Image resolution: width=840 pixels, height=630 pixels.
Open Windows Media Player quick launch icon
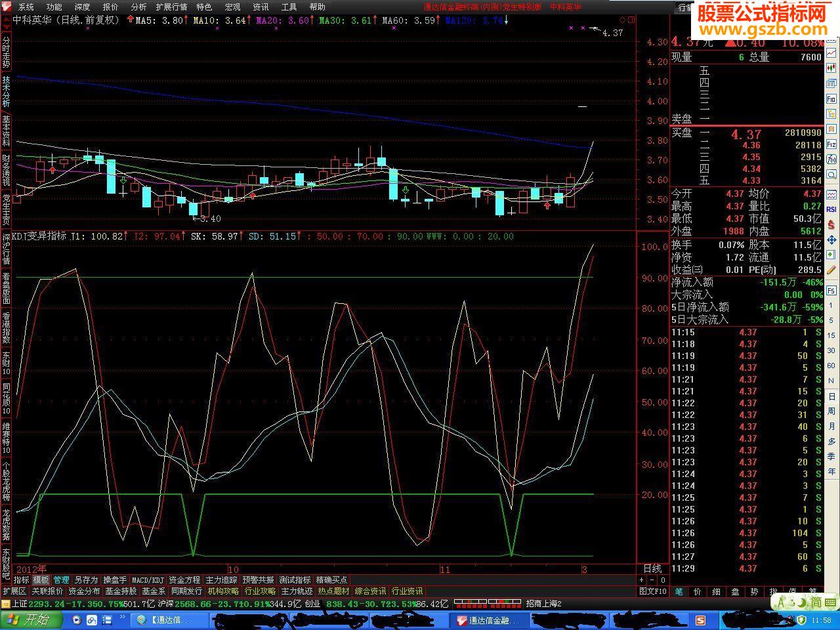tap(77, 619)
